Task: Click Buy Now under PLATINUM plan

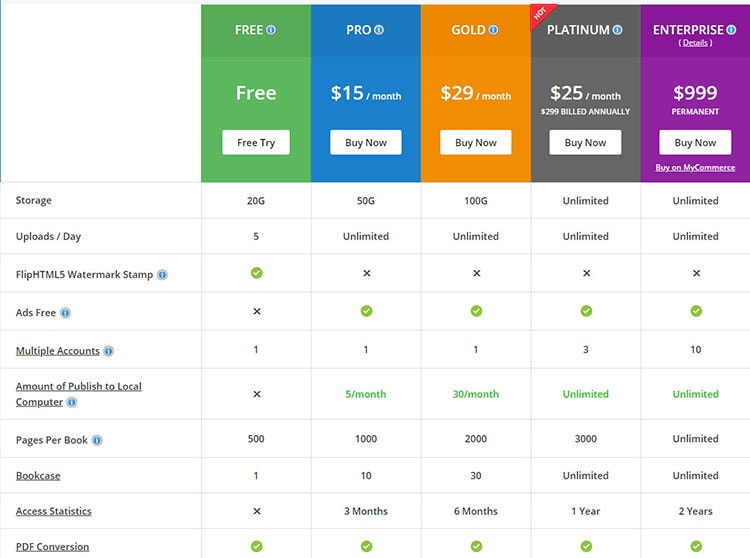Action: pyautogui.click(x=585, y=142)
